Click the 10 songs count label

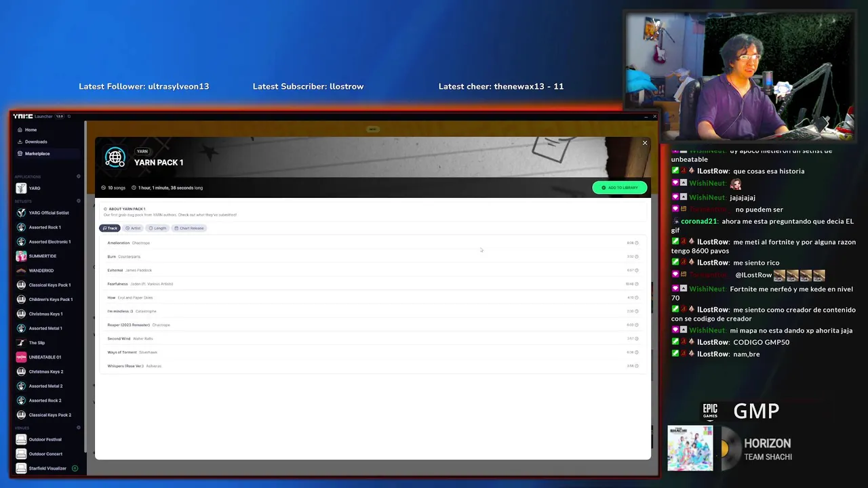pyautogui.click(x=114, y=188)
